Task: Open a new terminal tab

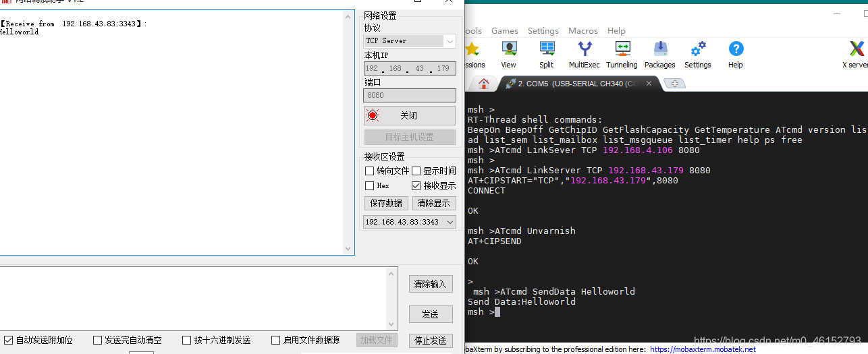Action: tap(674, 84)
